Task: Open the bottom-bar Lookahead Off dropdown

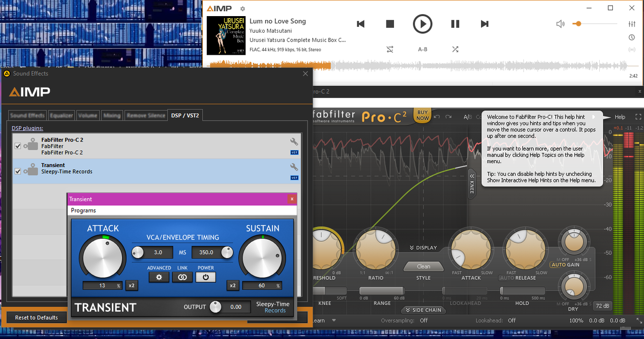Action: 512,320
